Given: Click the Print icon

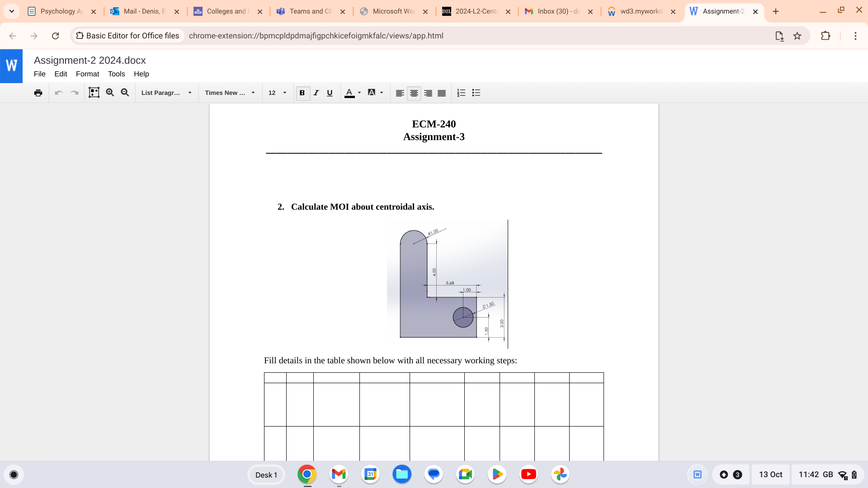Looking at the screenshot, I should pos(38,93).
